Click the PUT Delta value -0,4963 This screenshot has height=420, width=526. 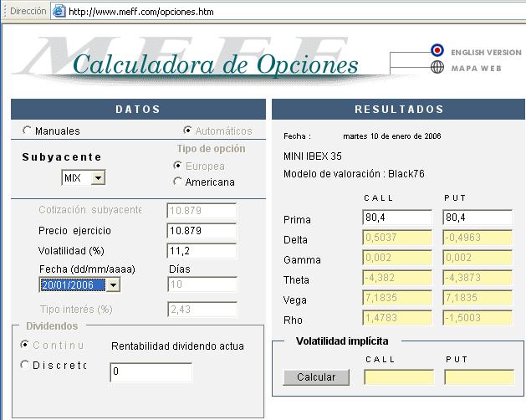click(477, 238)
